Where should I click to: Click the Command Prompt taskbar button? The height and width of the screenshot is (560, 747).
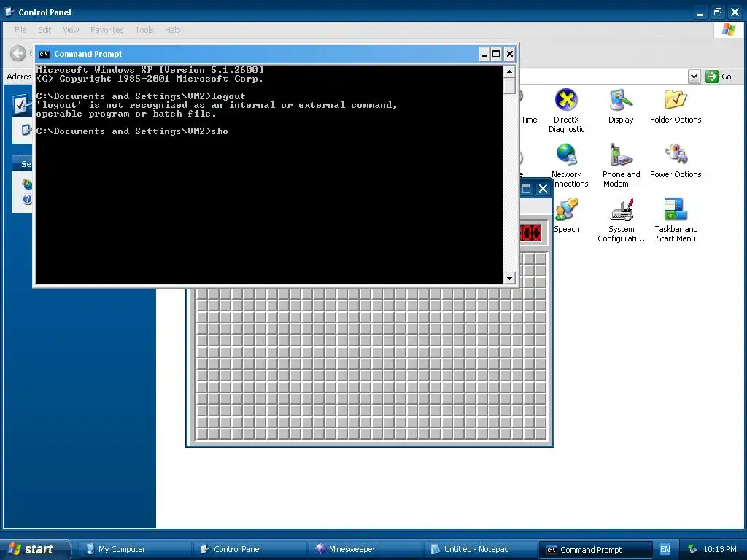[595, 550]
